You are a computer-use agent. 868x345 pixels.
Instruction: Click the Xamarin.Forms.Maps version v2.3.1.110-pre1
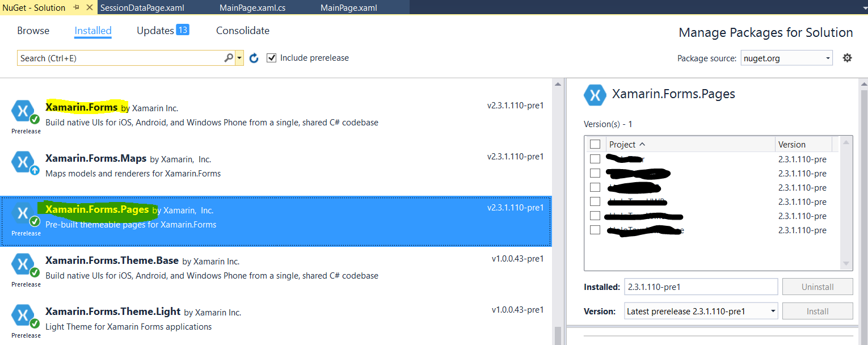(x=515, y=157)
